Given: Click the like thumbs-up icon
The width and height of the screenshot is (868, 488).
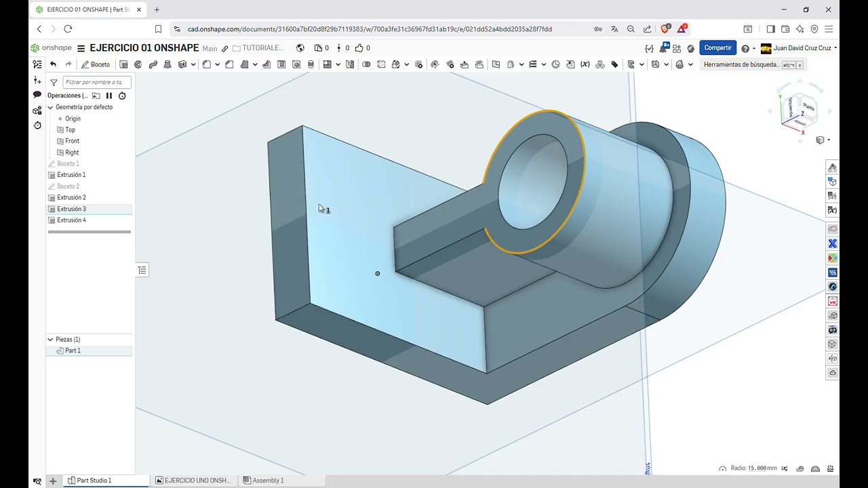Looking at the screenshot, I should click(x=359, y=48).
